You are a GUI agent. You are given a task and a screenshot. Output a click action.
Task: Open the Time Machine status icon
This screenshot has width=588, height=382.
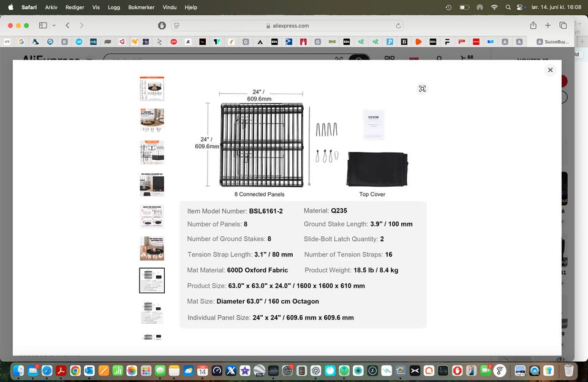448,7
